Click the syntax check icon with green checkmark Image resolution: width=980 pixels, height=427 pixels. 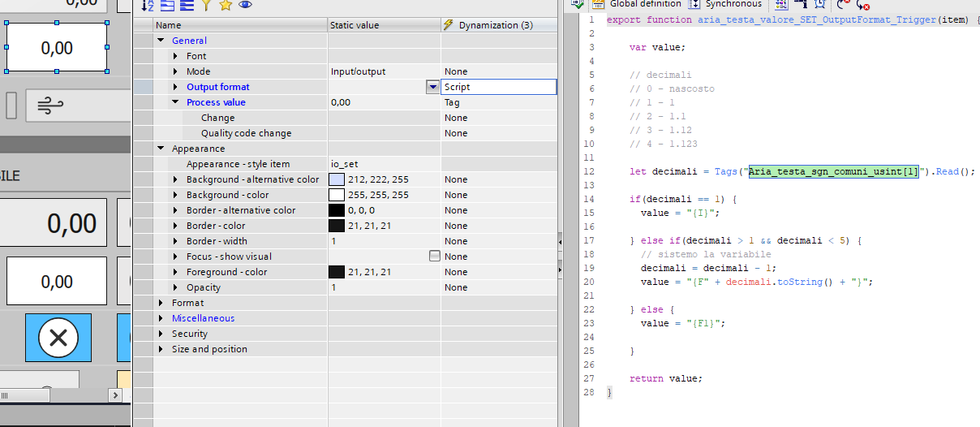pyautogui.click(x=578, y=4)
